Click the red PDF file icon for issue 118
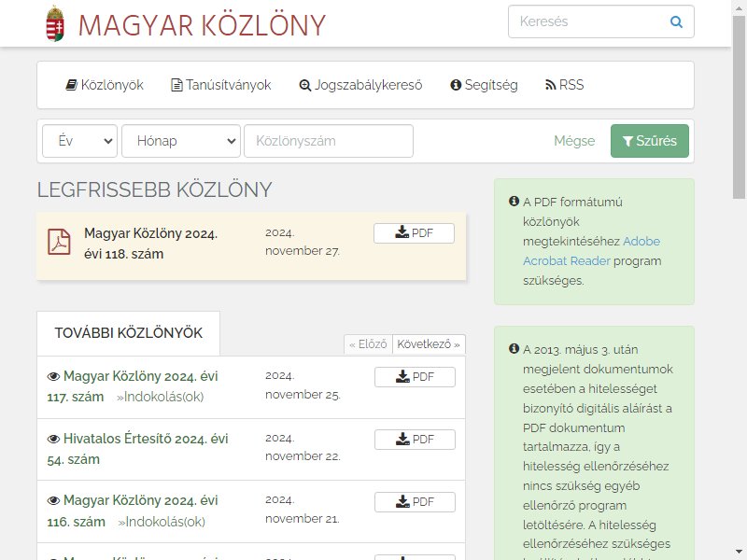The image size is (747, 560). pyautogui.click(x=59, y=242)
